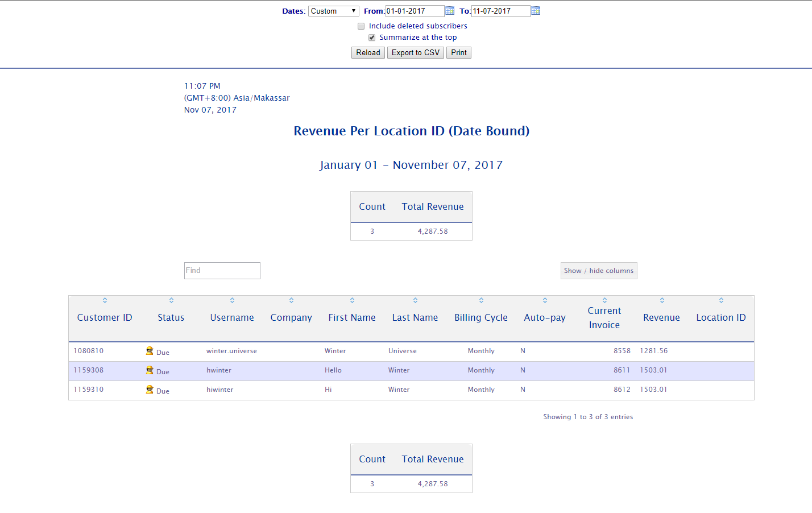The image size is (812, 513).
Task: Click top summary Total Revenue 4,287.58
Action: coord(433,231)
